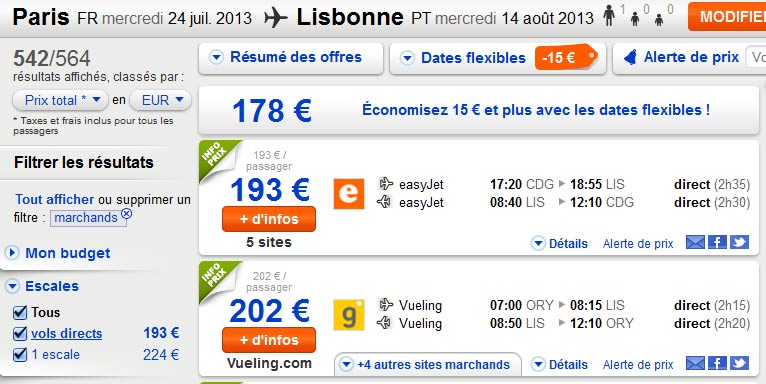Click the Alerte de prix bell icon
The width and height of the screenshot is (766, 384).
coord(630,58)
